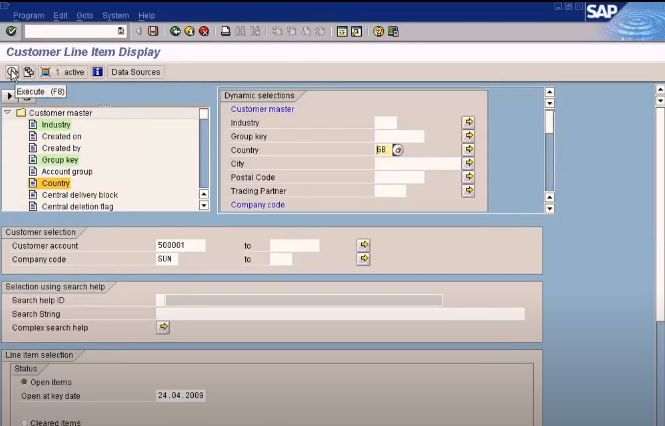The width and height of the screenshot is (665, 426).
Task: Open the Help menu
Action: (146, 15)
